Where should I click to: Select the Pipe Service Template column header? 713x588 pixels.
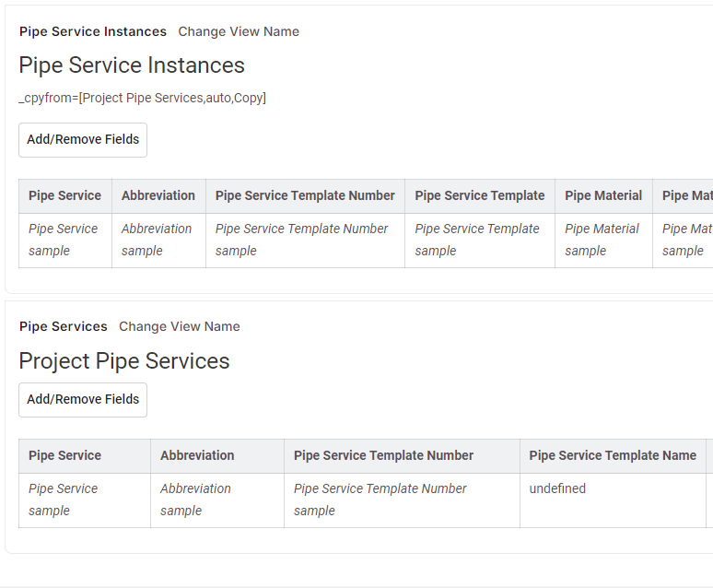coord(479,195)
